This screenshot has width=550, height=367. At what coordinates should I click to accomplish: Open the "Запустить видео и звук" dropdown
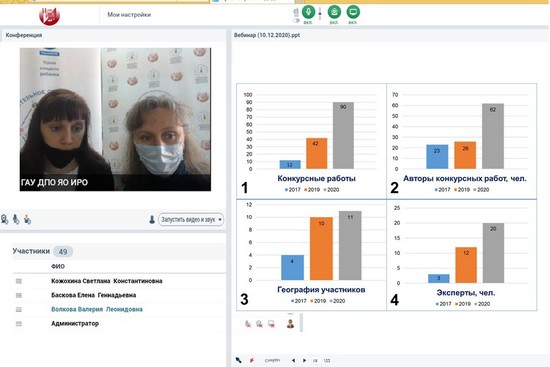point(191,220)
